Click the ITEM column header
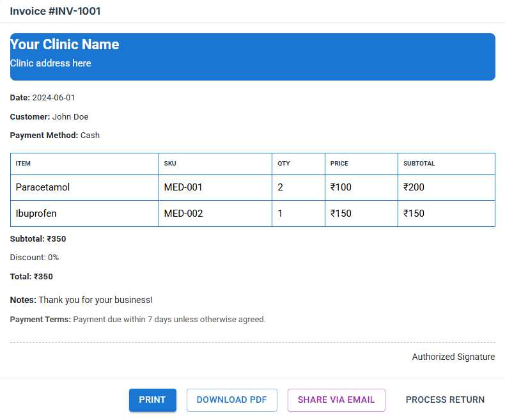The image size is (505, 420). tap(23, 164)
